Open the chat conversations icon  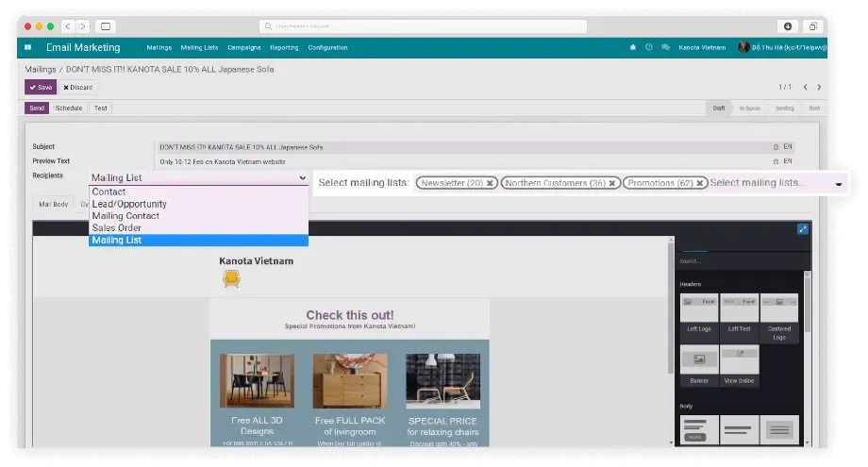665,47
